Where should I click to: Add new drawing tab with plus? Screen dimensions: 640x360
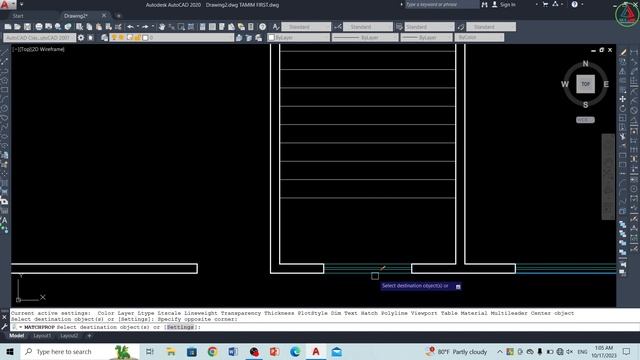(x=119, y=16)
